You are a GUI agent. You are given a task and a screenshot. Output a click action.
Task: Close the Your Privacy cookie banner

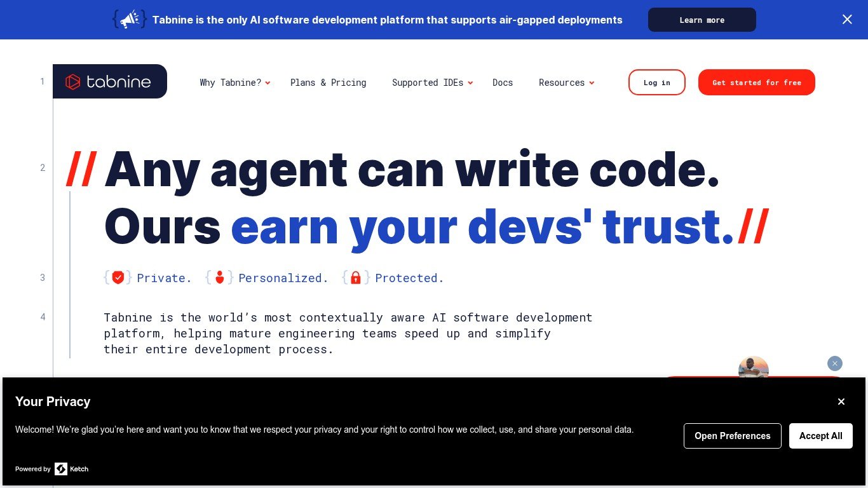pos(841,402)
